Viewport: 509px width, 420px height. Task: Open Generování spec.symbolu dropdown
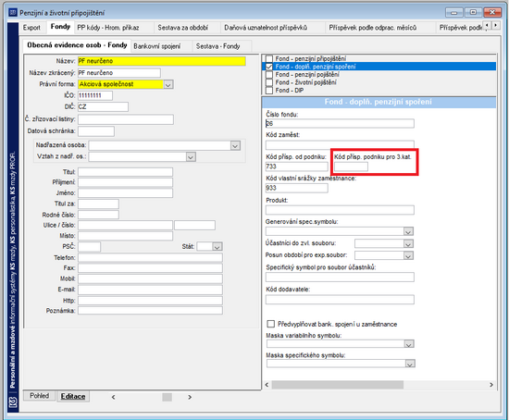tap(408, 231)
